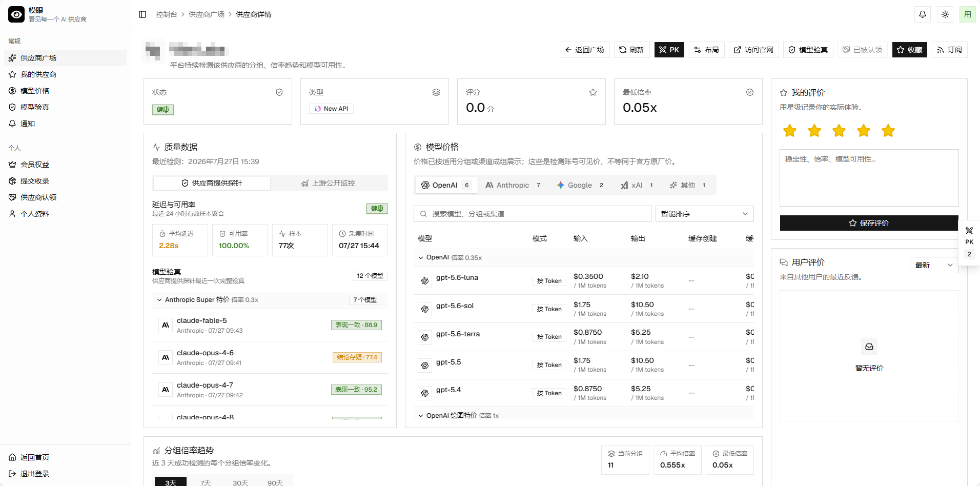Image resolution: width=980 pixels, height=486 pixels.
Task: Set rating to five stars
Action: (x=888, y=131)
